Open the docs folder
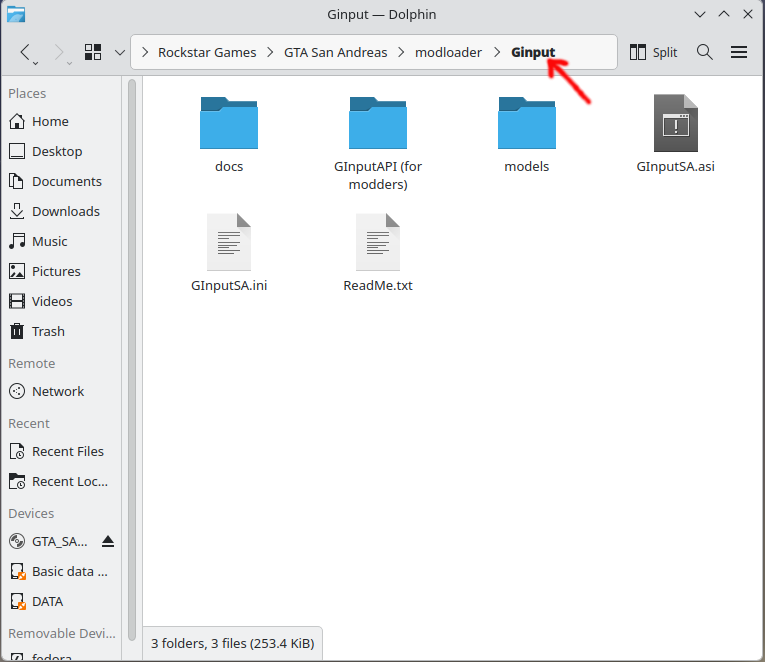Viewport: 765px width, 662px height. [229, 135]
